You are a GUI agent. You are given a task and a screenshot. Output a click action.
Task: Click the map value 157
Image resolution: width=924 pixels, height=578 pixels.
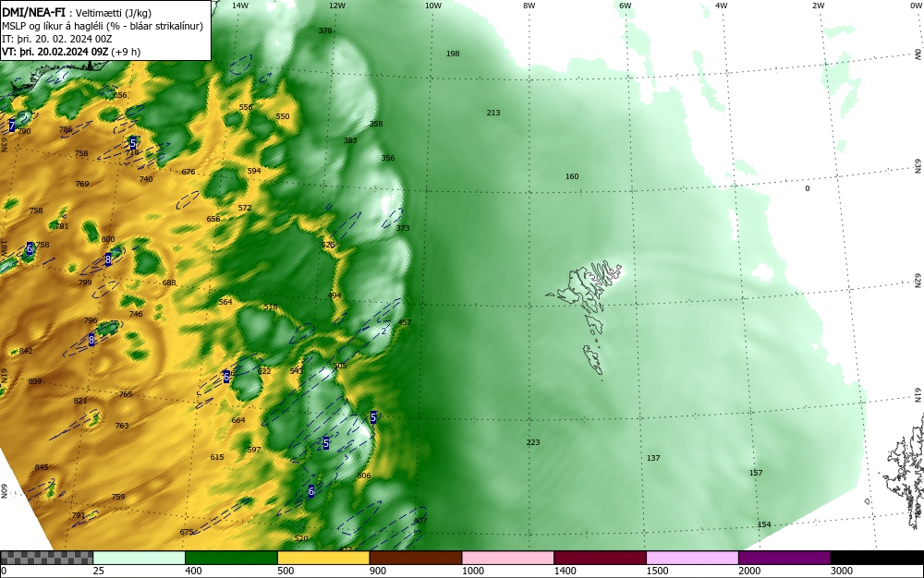click(756, 473)
